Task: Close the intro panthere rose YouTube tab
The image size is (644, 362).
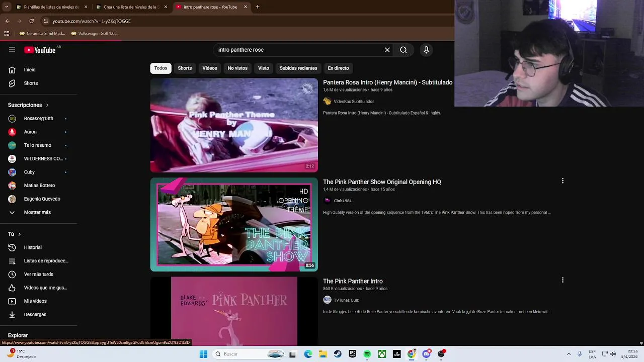Action: [x=246, y=7]
